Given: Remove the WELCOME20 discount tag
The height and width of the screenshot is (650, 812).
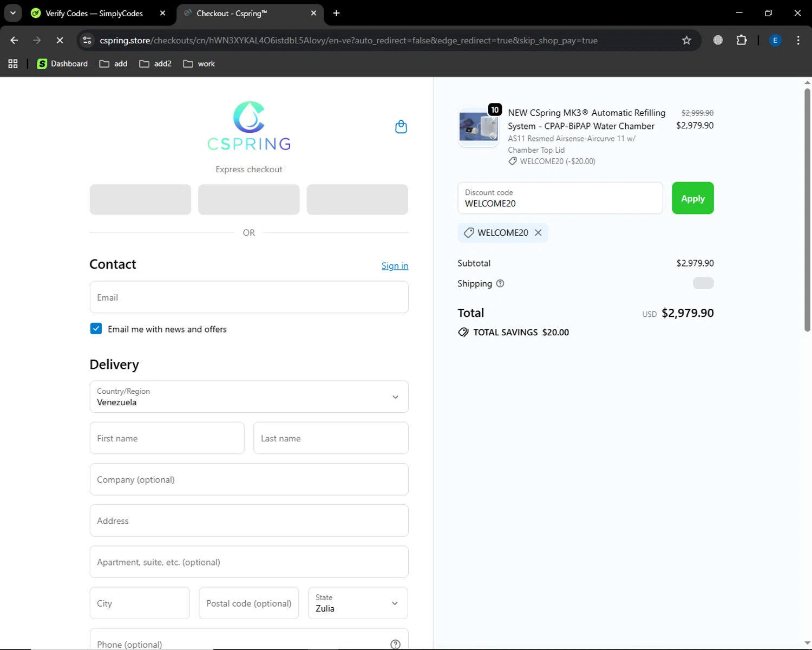Looking at the screenshot, I should coord(538,232).
